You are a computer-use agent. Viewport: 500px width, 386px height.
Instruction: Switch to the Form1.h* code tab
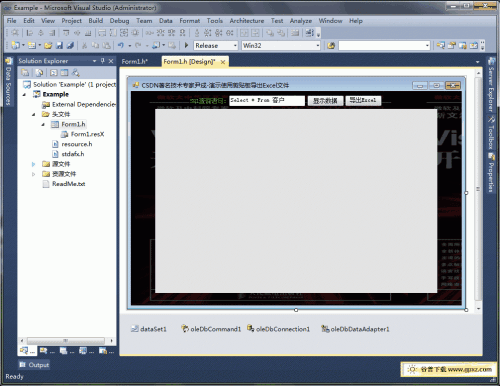pos(135,62)
